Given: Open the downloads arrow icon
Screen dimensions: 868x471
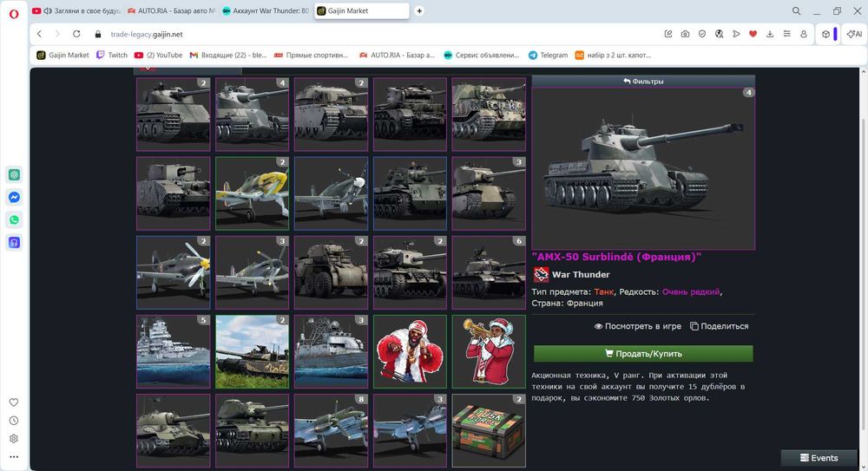Looking at the screenshot, I should coord(770,34).
